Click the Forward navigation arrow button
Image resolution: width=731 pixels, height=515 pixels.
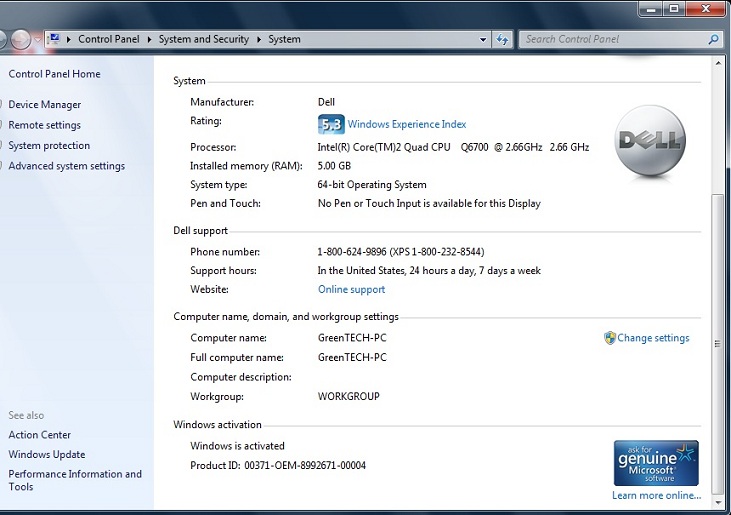21,40
